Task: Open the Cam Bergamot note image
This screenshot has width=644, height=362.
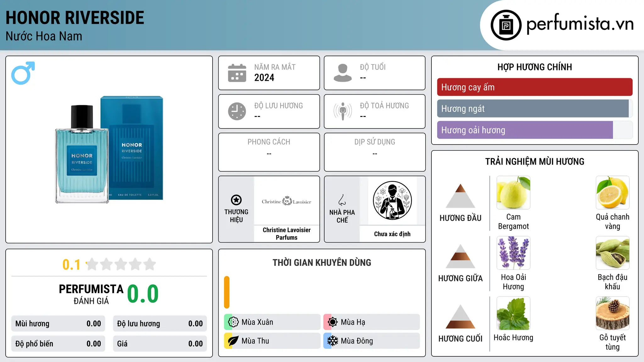Action: tap(514, 193)
